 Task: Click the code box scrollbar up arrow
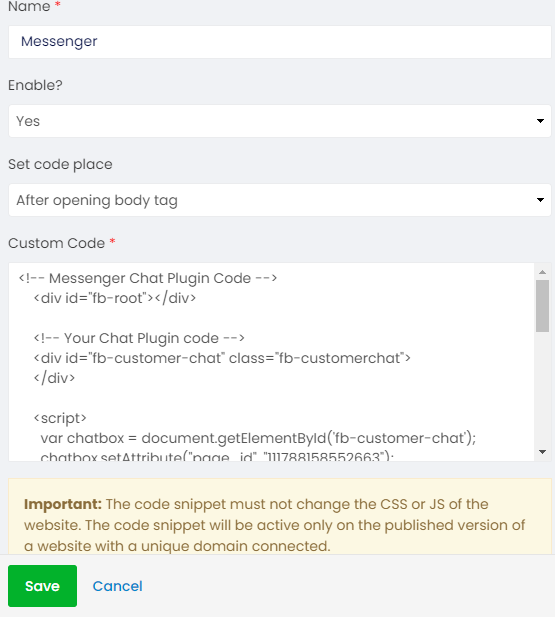point(542,272)
